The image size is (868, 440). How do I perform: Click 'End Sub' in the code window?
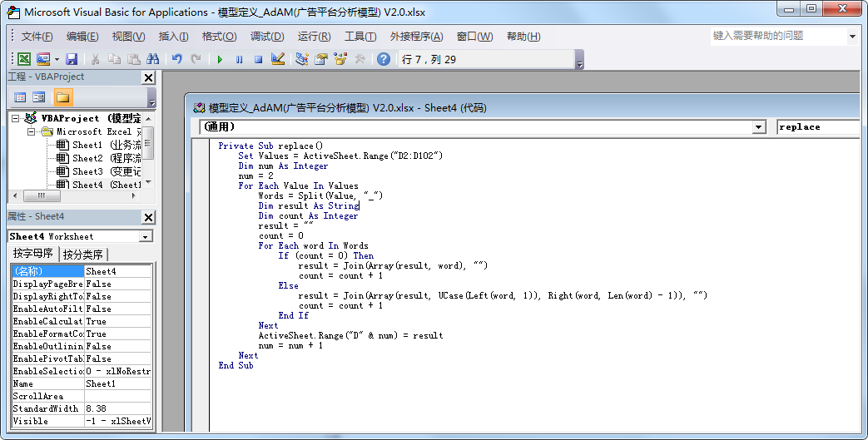coord(236,365)
